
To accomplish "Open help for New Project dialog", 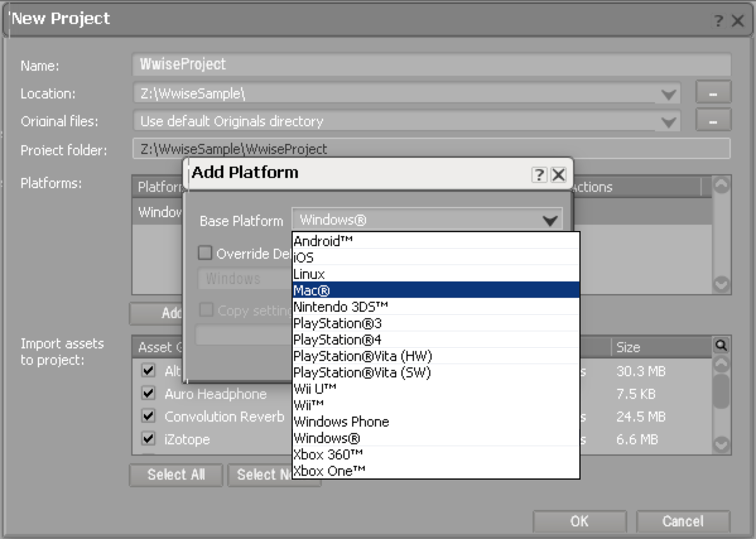I will pyautogui.click(x=719, y=20).
